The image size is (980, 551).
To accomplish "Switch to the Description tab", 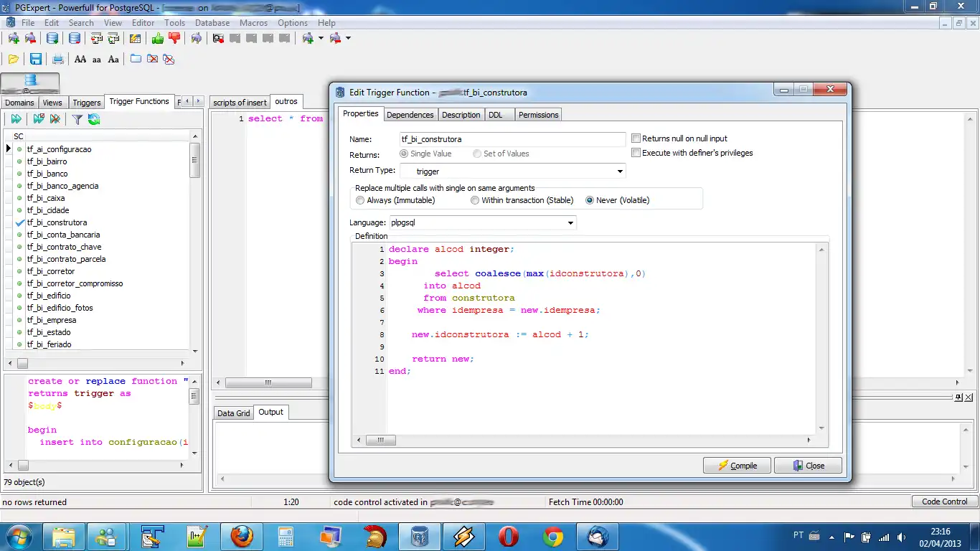I will [461, 115].
